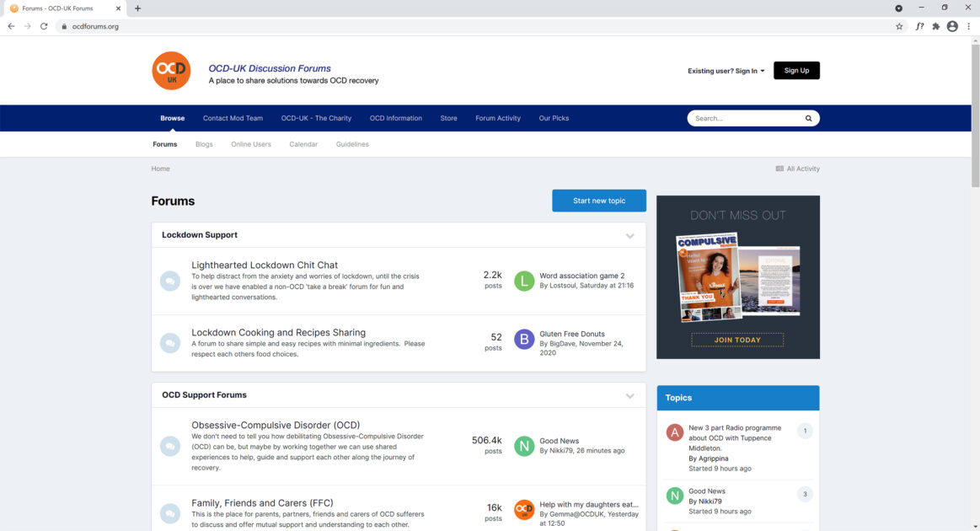Viewport: 980px width, 531px height.
Task: Collapse the OCD Support Forums section
Action: point(629,395)
